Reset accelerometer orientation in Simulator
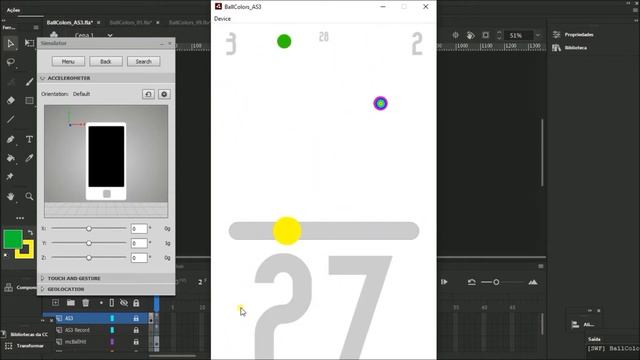This screenshot has height=360, width=640. [x=148, y=94]
